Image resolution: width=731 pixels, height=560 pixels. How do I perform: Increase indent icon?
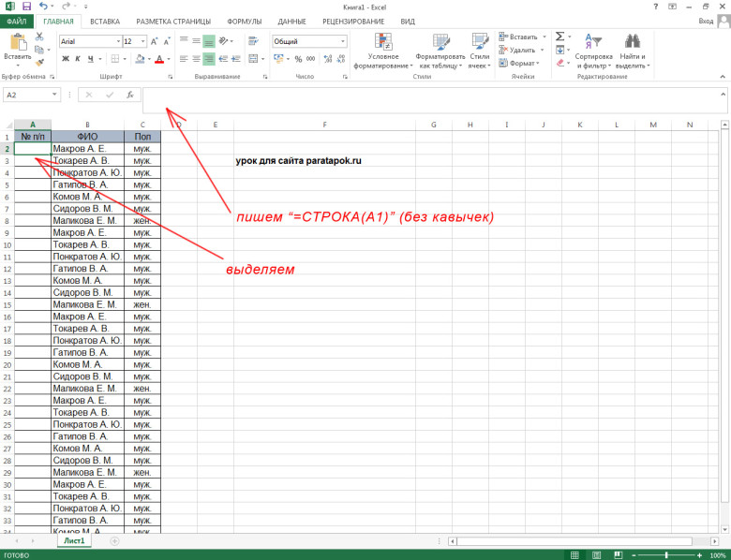pos(236,59)
